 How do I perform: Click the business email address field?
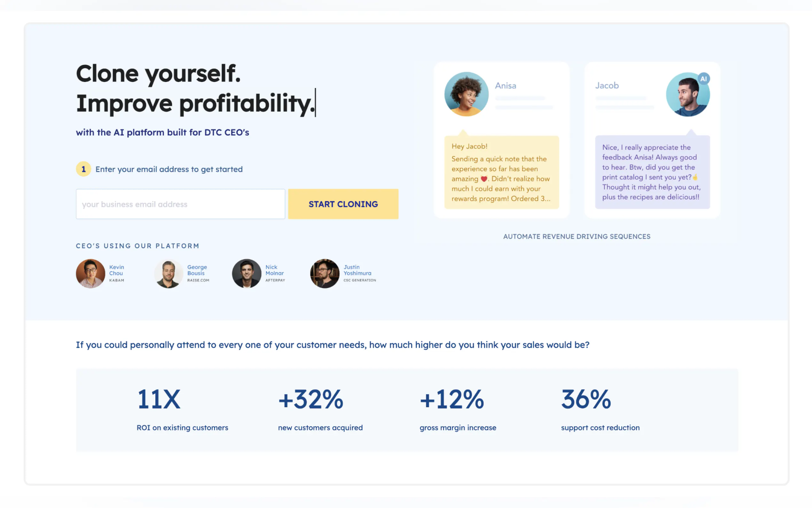point(180,204)
